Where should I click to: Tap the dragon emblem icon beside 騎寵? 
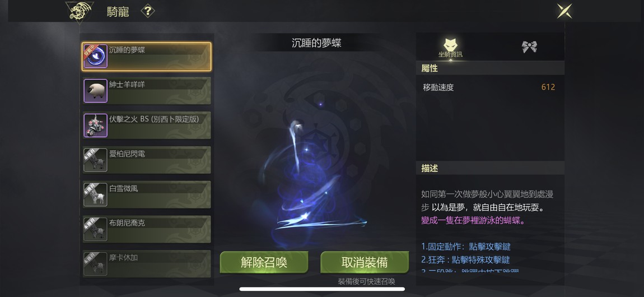point(80,12)
